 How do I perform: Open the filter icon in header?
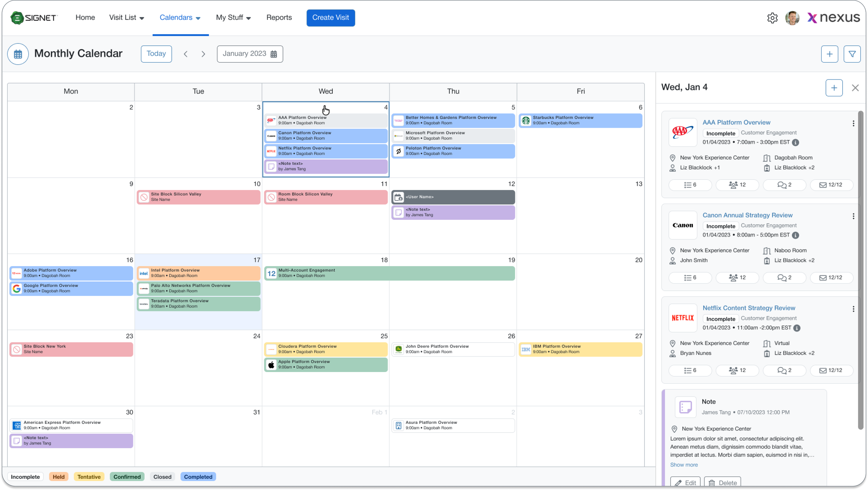coord(852,54)
